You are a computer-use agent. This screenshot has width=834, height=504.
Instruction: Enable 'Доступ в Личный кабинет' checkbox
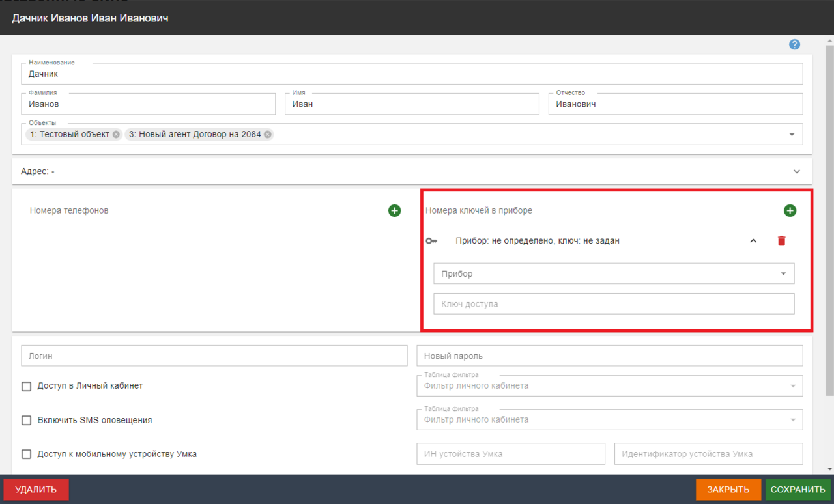pyautogui.click(x=27, y=386)
